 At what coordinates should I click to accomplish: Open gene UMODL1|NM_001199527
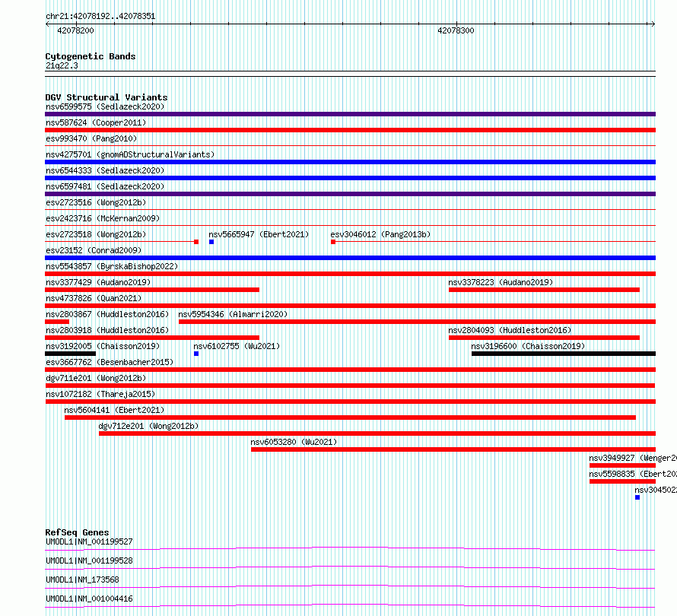pos(89,541)
